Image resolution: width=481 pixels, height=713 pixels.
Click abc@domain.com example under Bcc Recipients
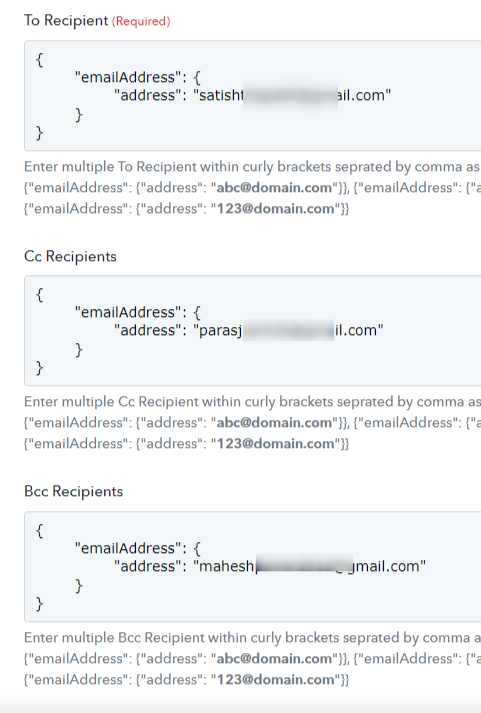pos(274,659)
